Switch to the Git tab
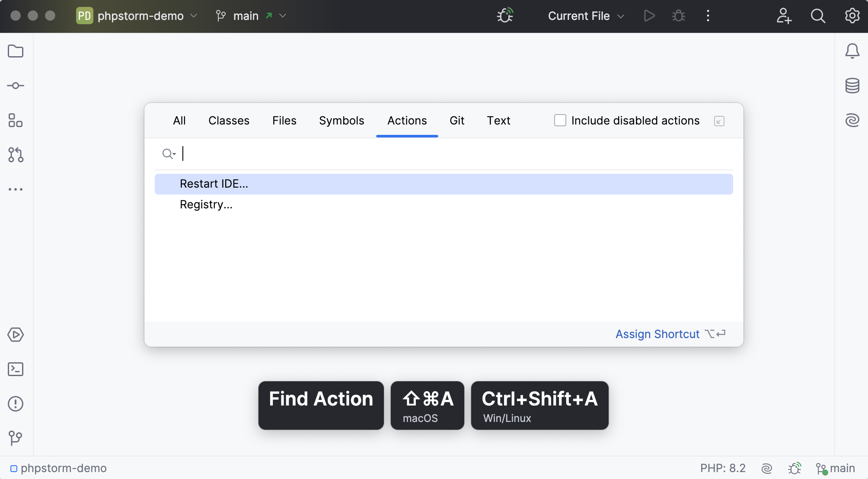 456,121
